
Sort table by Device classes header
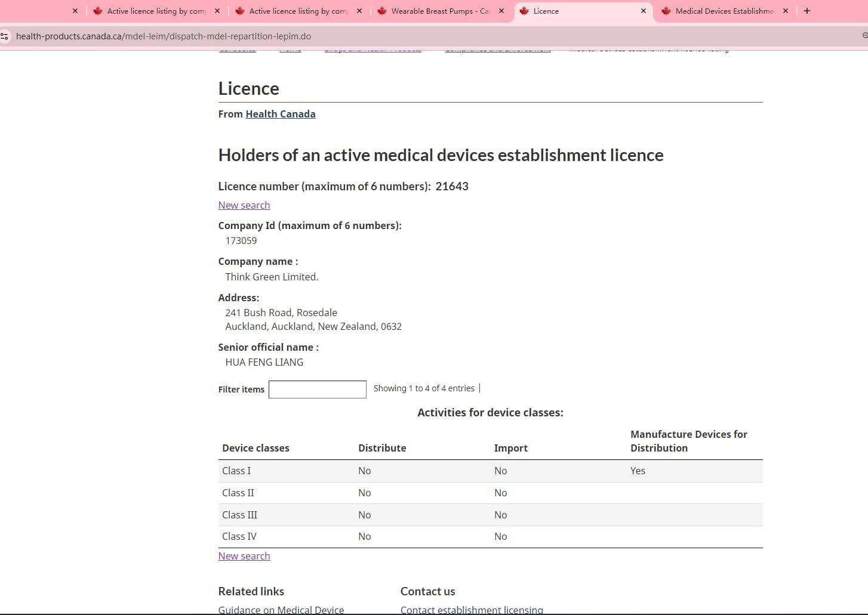click(x=256, y=448)
